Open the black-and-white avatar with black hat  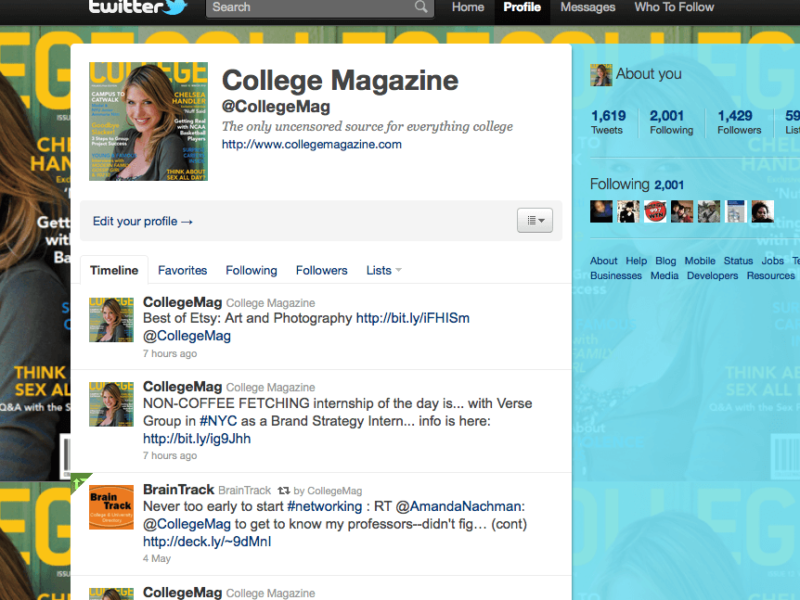[x=628, y=211]
